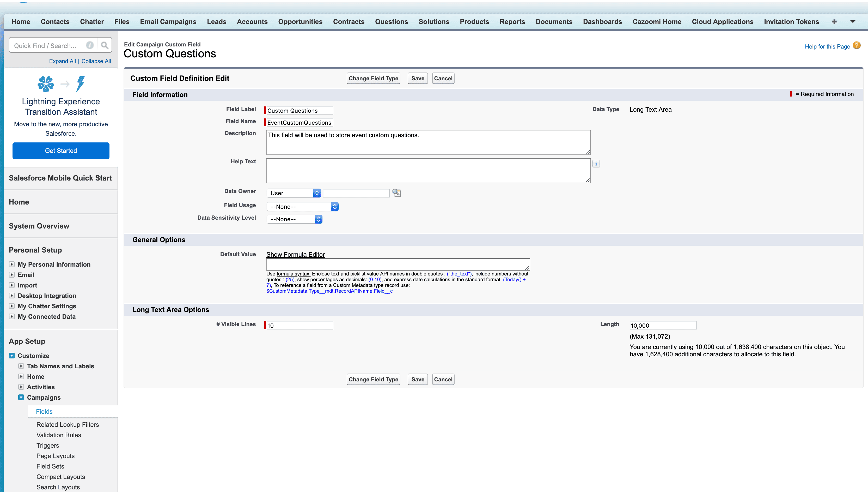Click the Help for this Page question icon
Viewport: 868px width, 492px height.
(857, 46)
